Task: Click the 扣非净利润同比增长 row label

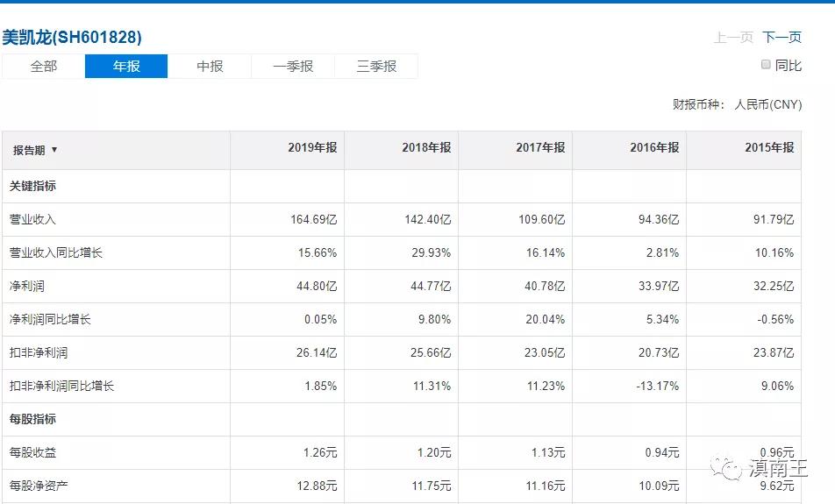Action: pyautogui.click(x=61, y=386)
